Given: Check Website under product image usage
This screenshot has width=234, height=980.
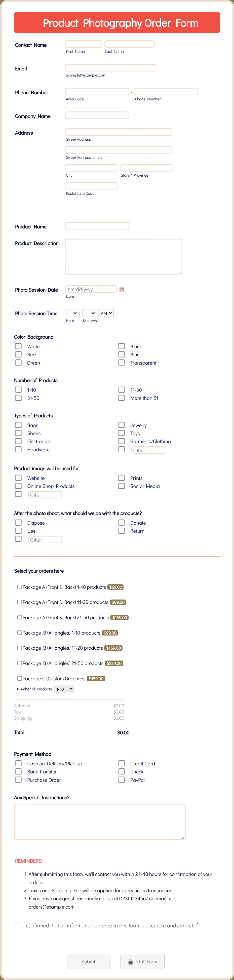Looking at the screenshot, I should (18, 478).
